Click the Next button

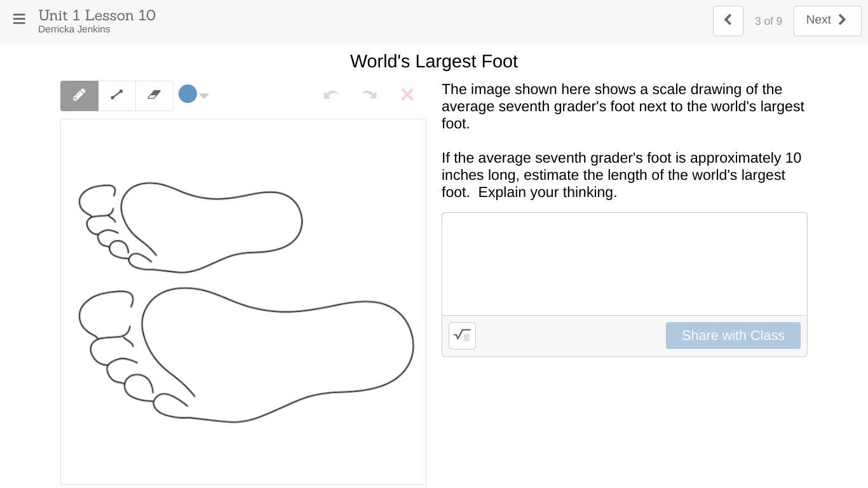click(x=827, y=20)
